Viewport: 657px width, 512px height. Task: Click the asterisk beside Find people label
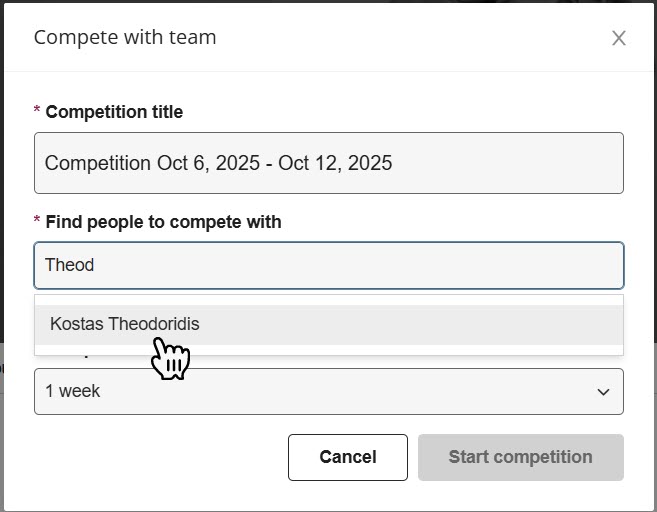pyautogui.click(x=38, y=222)
